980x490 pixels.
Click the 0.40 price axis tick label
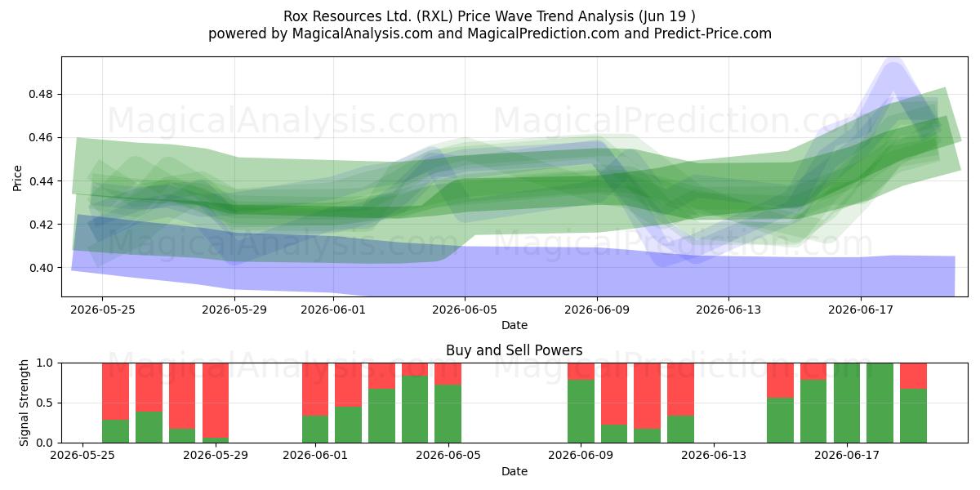42,268
